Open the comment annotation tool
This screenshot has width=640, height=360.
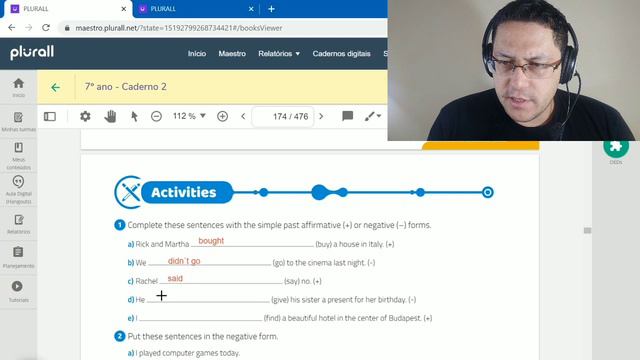click(347, 116)
